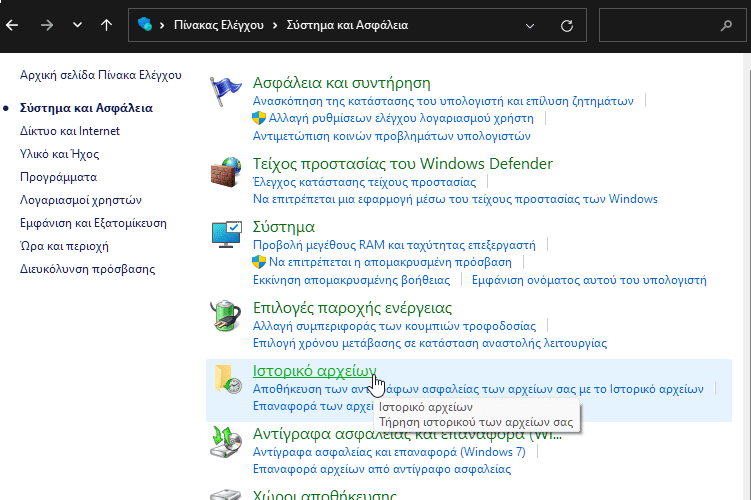Select Πίνακας Ελέγχου breadcrumb
The image size is (751, 500).
click(x=219, y=25)
